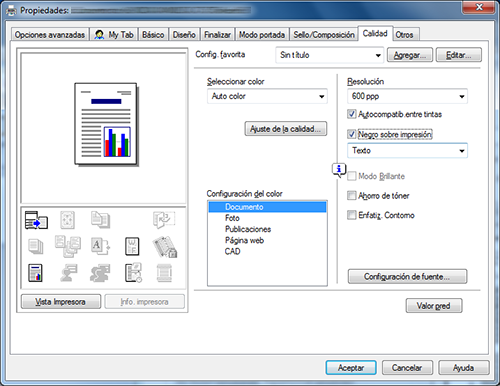Select CAD in the color configuration list
The width and height of the screenshot is (500, 386).
(267, 251)
